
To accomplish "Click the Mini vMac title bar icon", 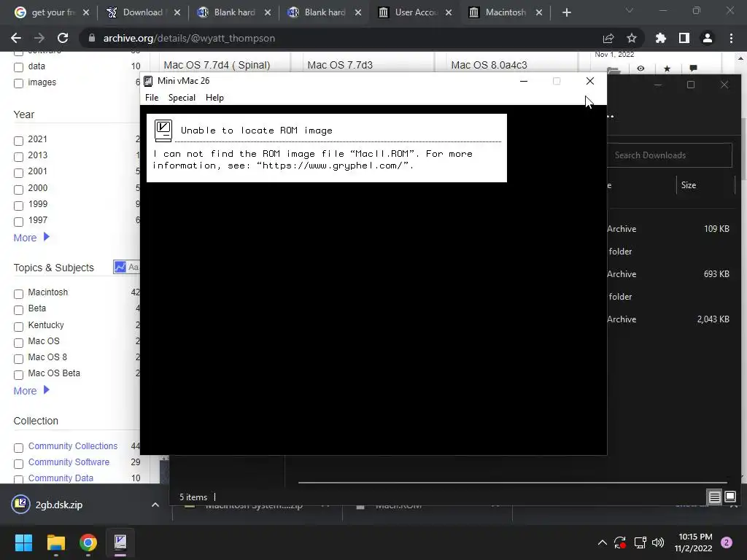I will pyautogui.click(x=148, y=81).
